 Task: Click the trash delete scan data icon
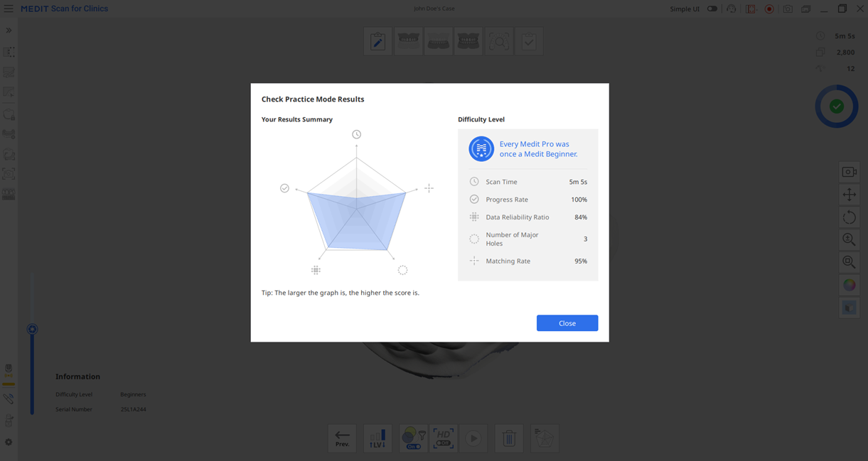509,438
